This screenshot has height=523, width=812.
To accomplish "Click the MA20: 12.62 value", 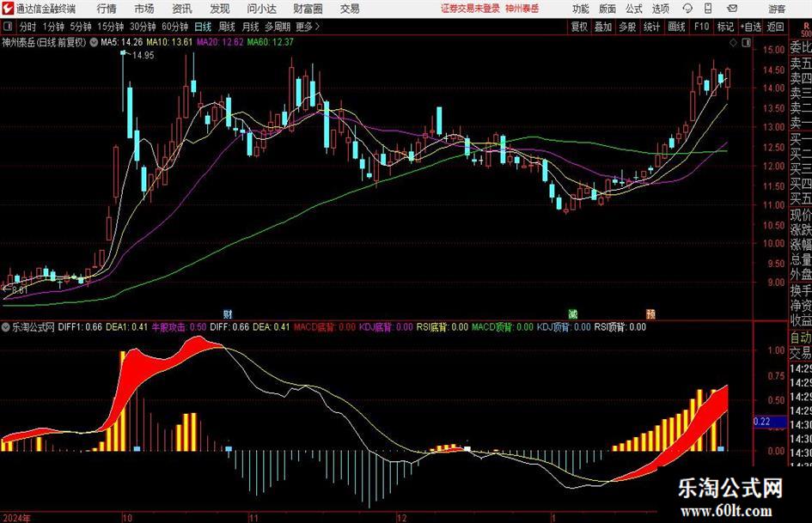I will (220, 42).
